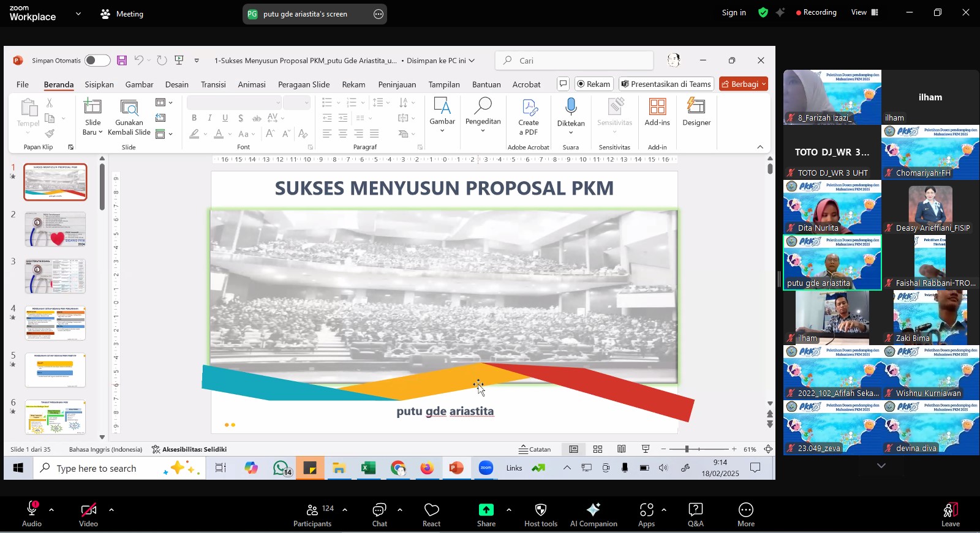
Task: Expand options arrow next to Participants
Action: tap(345, 510)
